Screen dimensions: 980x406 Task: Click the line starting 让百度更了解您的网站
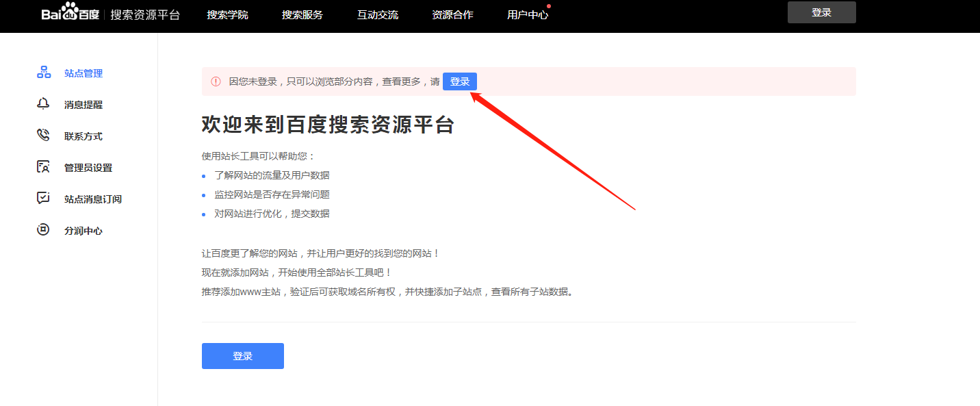pos(320,253)
